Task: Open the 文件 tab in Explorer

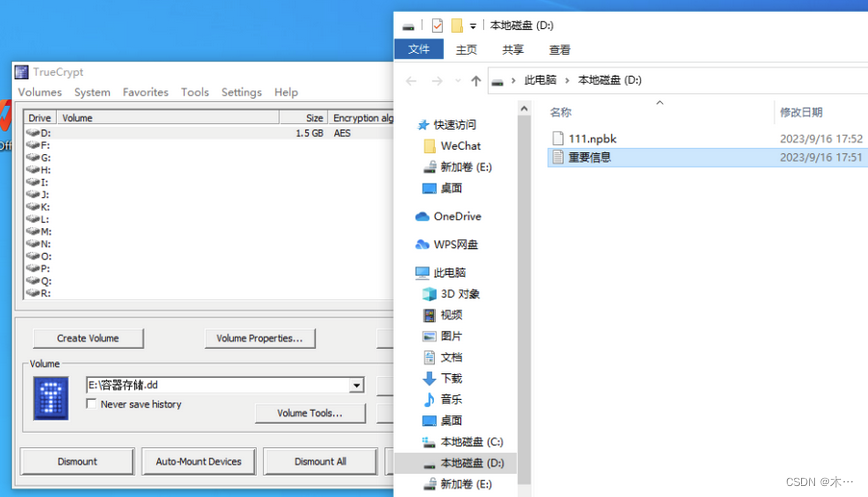Action: click(419, 49)
